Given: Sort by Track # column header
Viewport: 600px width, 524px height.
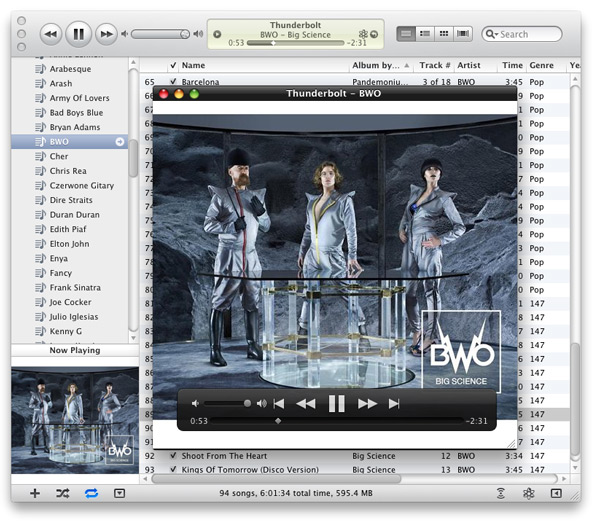Looking at the screenshot, I should coord(435,65).
